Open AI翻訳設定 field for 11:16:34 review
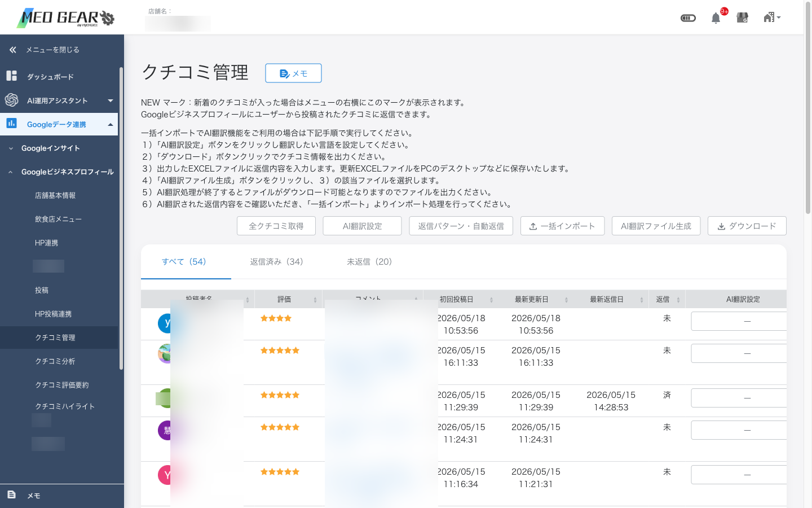This screenshot has width=812, height=508. pyautogui.click(x=739, y=475)
